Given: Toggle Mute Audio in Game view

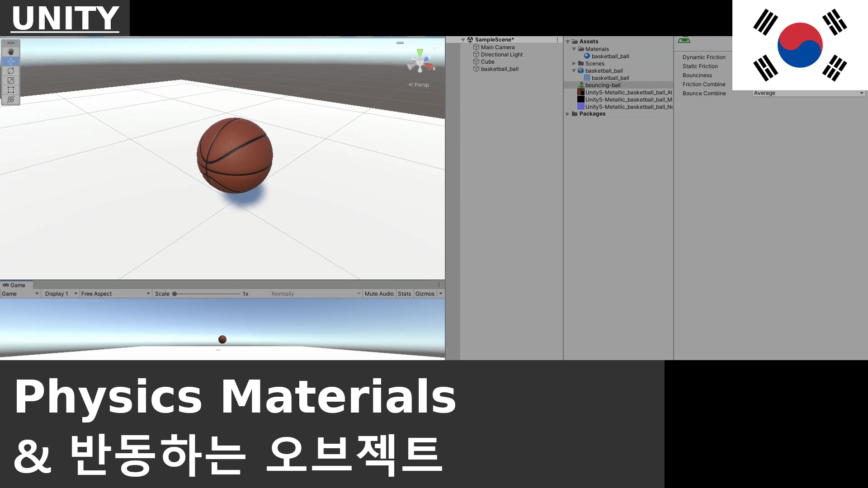Looking at the screenshot, I should pyautogui.click(x=379, y=294).
